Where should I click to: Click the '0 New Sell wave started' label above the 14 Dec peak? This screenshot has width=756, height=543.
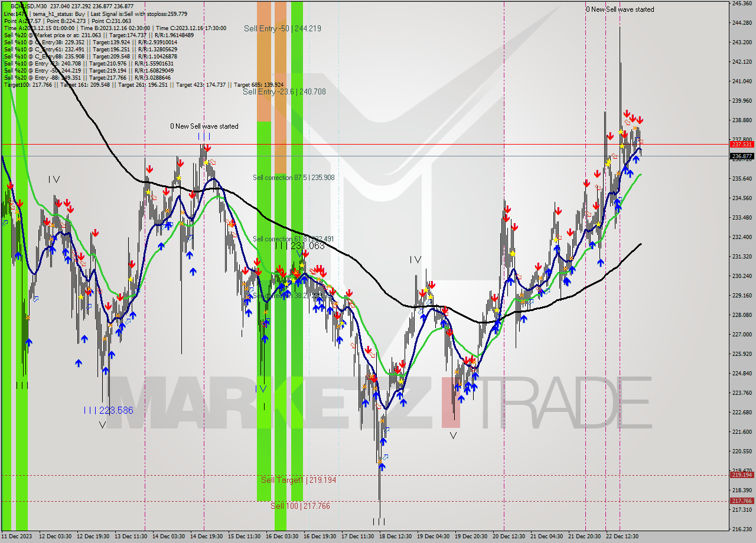click(204, 126)
